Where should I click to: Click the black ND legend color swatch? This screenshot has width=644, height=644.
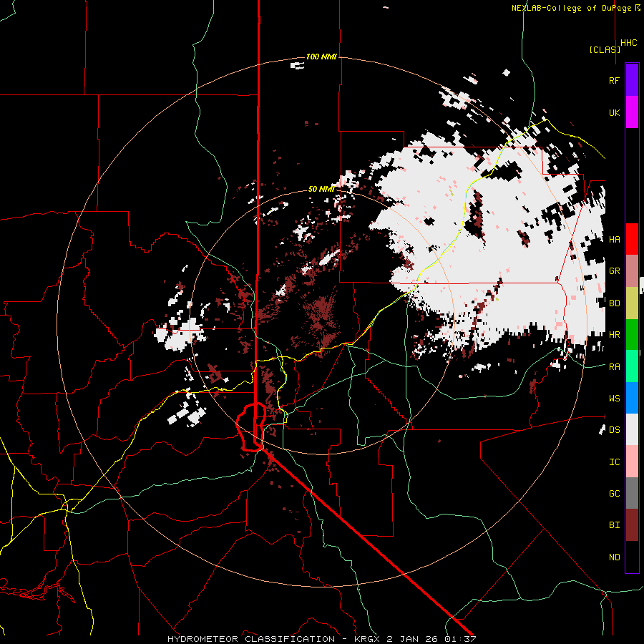tap(632, 557)
